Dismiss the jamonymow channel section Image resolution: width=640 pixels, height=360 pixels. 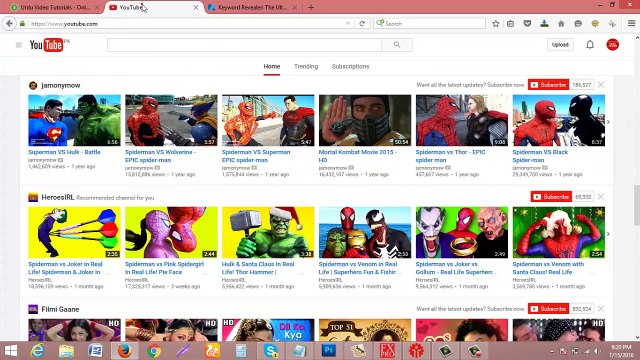click(601, 85)
